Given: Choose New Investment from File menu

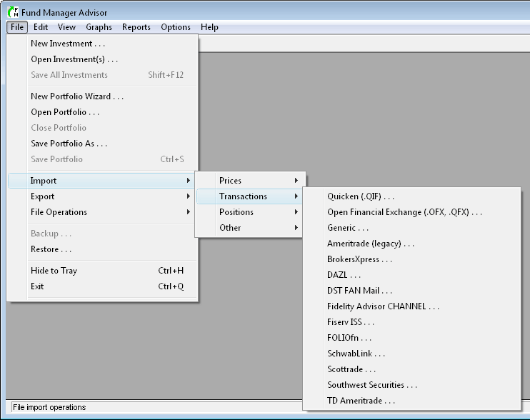Looking at the screenshot, I should tap(102, 44).
